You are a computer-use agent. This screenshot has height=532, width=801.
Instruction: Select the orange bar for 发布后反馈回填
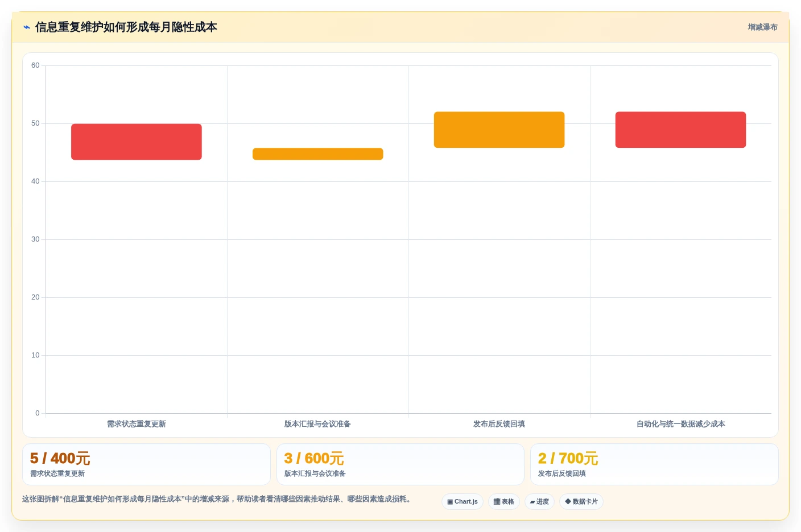499,130
